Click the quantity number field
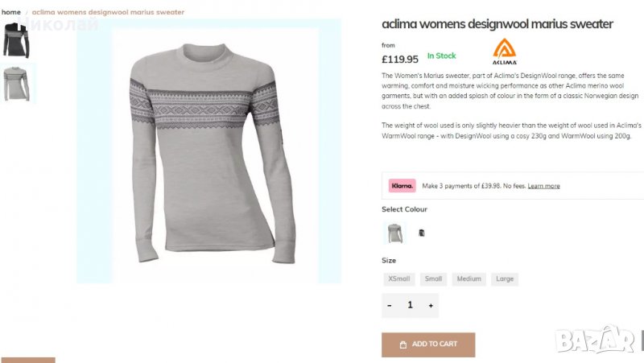 point(410,306)
